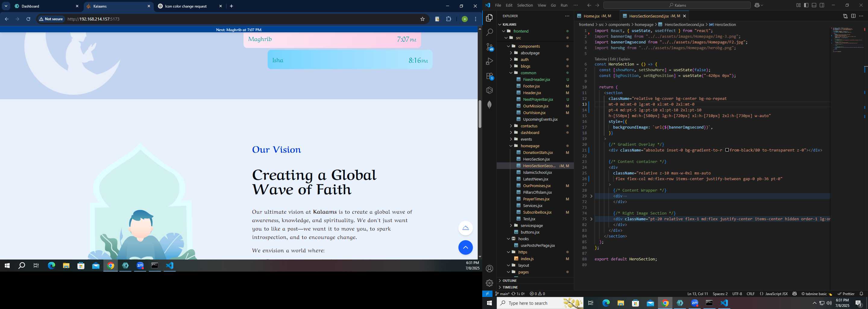Open a new Chrome tab
Screen dimensions: 868x309
[231, 6]
